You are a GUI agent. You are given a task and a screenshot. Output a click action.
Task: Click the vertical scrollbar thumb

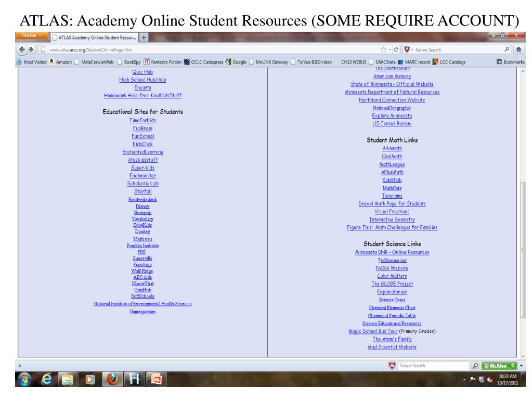pos(523,250)
